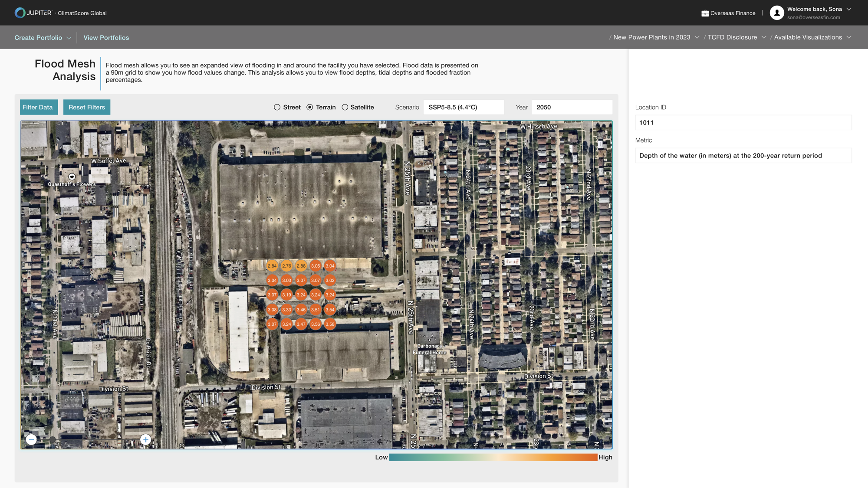Select the 3.54 flood depth circle
The image size is (868, 488).
(330, 310)
